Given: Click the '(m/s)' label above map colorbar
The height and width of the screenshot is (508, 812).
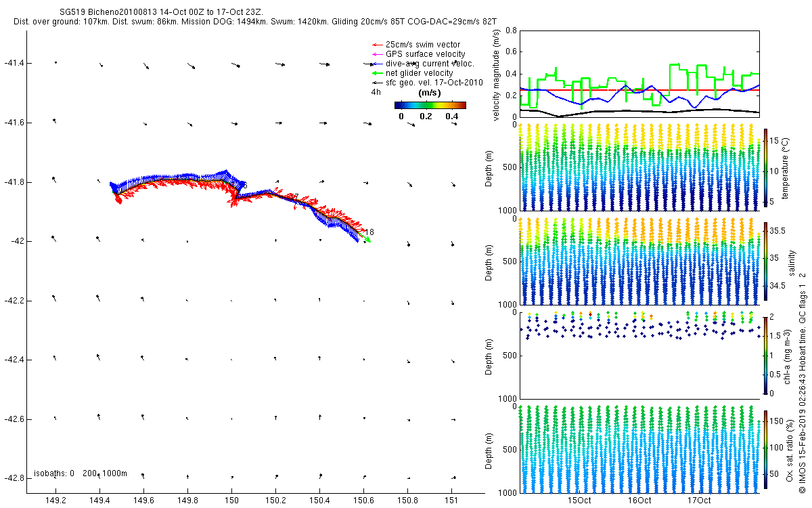Looking at the screenshot, I should 430,92.
